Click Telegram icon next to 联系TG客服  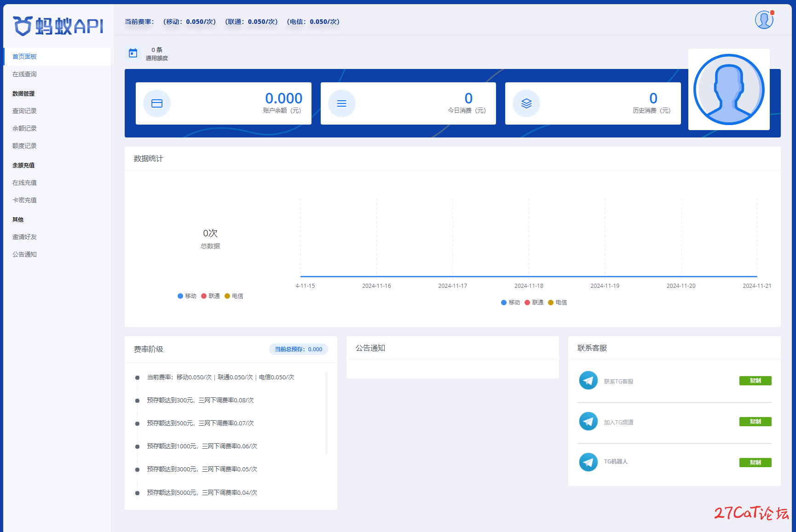tap(588, 381)
